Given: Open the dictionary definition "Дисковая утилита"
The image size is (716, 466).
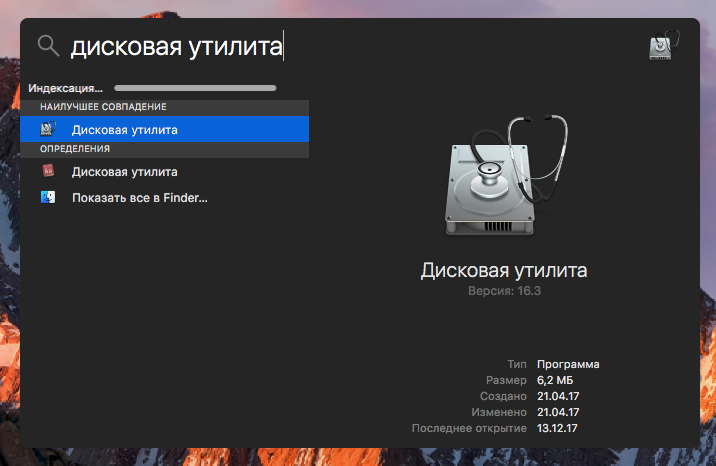Looking at the screenshot, I should 164,172.
